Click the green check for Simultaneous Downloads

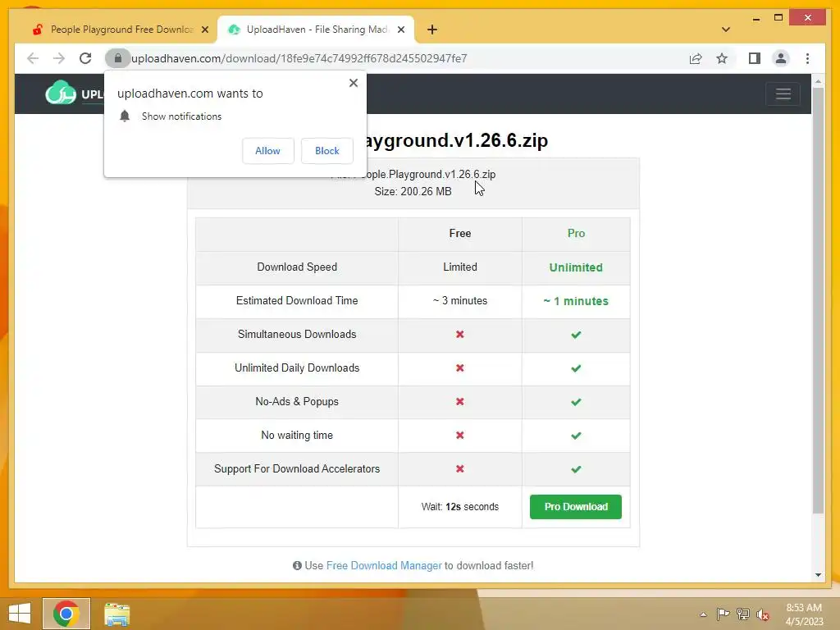pyautogui.click(x=576, y=335)
